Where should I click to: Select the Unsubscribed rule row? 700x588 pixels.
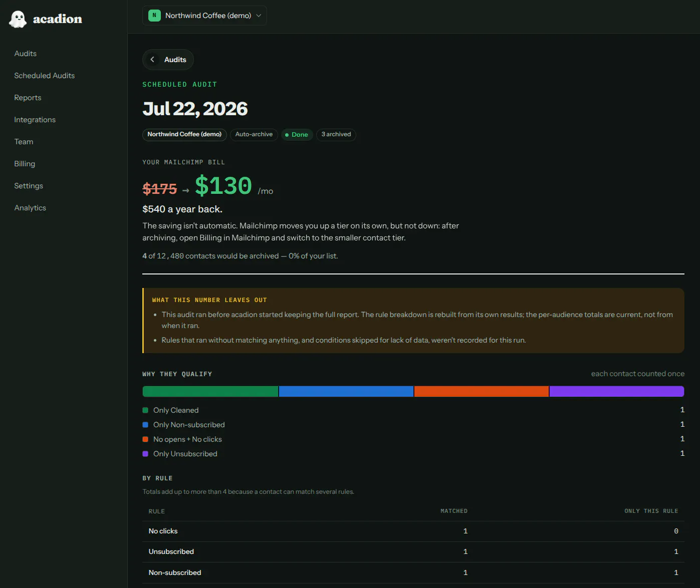pos(413,552)
